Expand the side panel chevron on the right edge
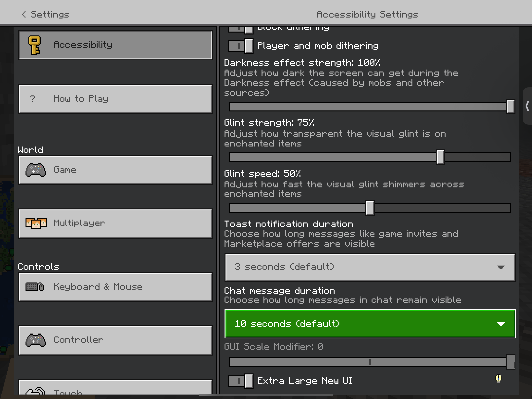Viewport: 532px width, 399px height. click(x=527, y=106)
